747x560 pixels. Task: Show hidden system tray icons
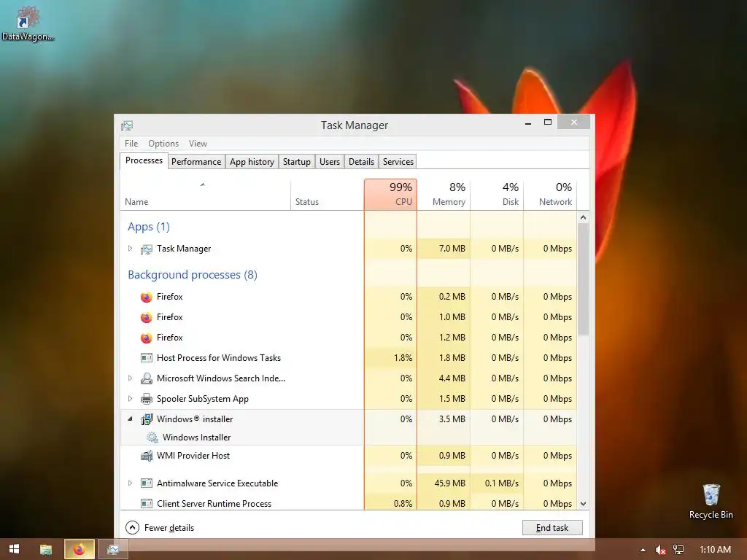click(x=643, y=550)
